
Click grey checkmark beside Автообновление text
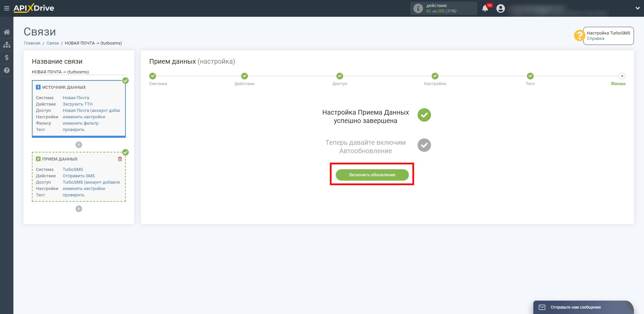click(424, 145)
